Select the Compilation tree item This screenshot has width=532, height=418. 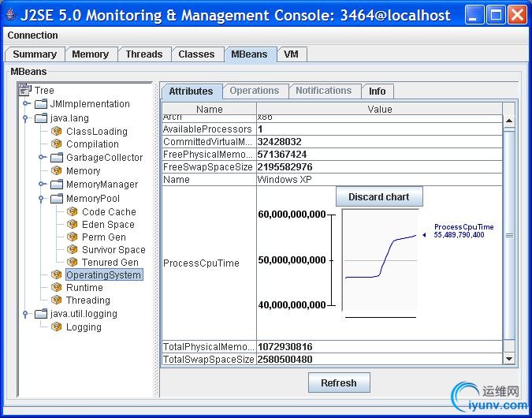pyautogui.click(x=93, y=144)
